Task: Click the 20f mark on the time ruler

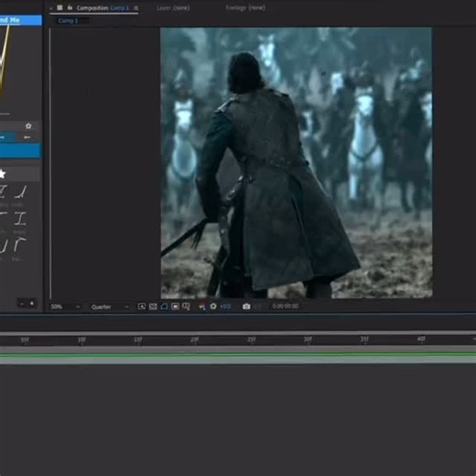Action: [x=194, y=340]
